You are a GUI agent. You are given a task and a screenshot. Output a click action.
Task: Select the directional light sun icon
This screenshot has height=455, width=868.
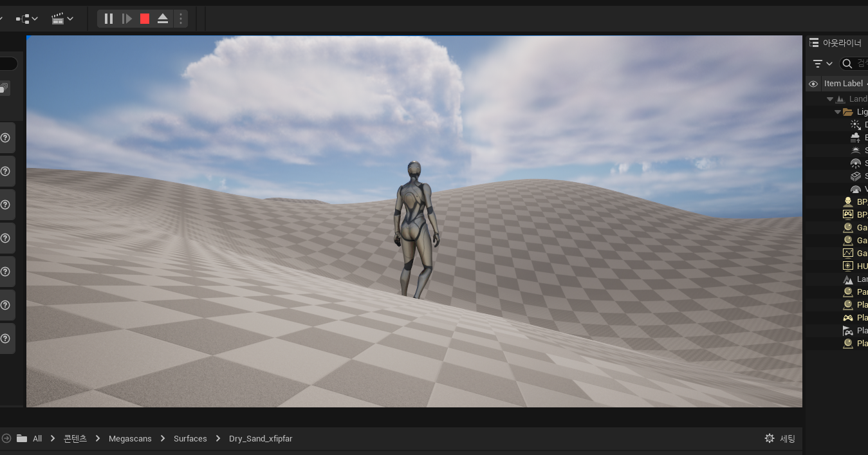855,125
